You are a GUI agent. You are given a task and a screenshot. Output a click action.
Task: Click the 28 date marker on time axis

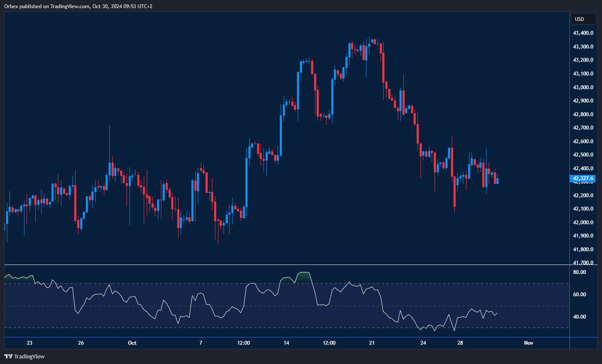click(x=460, y=343)
